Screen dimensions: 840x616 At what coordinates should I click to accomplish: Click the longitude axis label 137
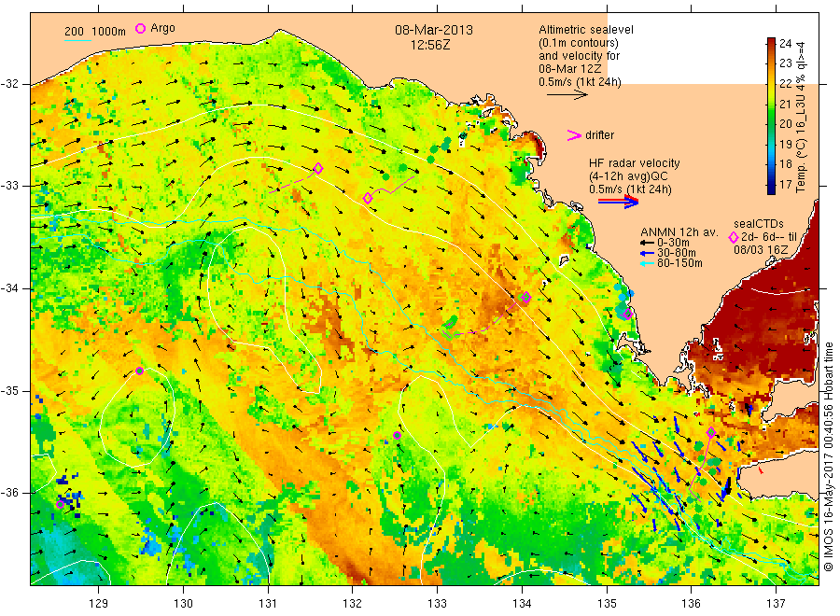coord(777,604)
